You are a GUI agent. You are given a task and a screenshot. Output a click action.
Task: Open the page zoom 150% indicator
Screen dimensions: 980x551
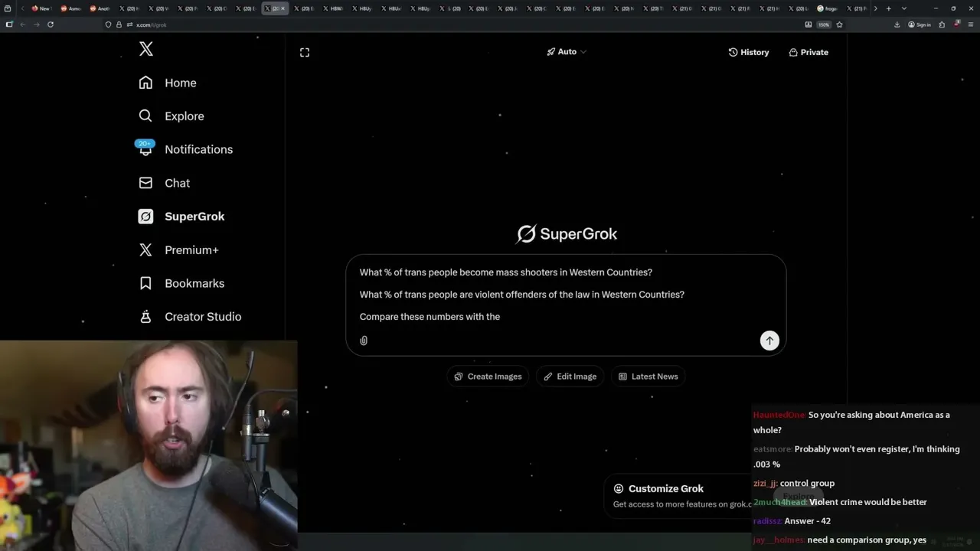tap(824, 24)
